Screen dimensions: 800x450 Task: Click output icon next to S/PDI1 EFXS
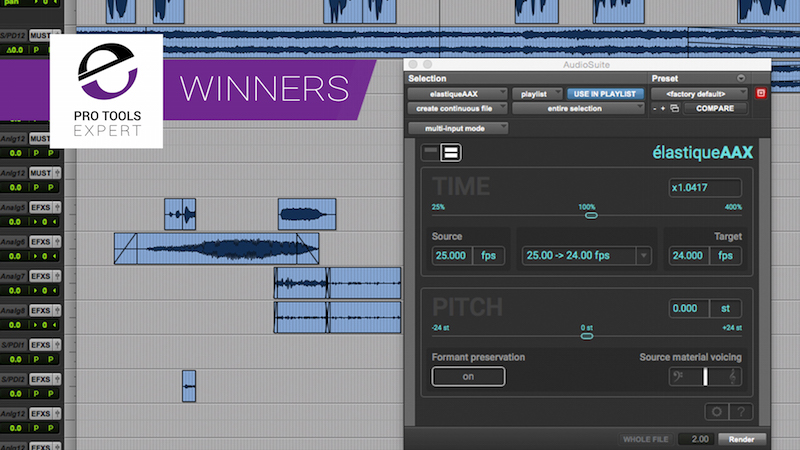click(x=57, y=345)
